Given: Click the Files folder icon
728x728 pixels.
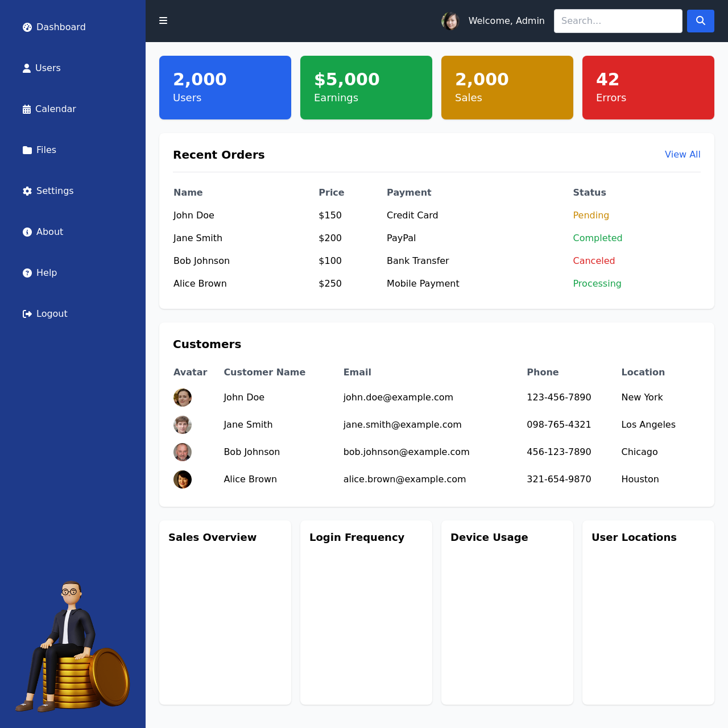Looking at the screenshot, I should click(27, 150).
